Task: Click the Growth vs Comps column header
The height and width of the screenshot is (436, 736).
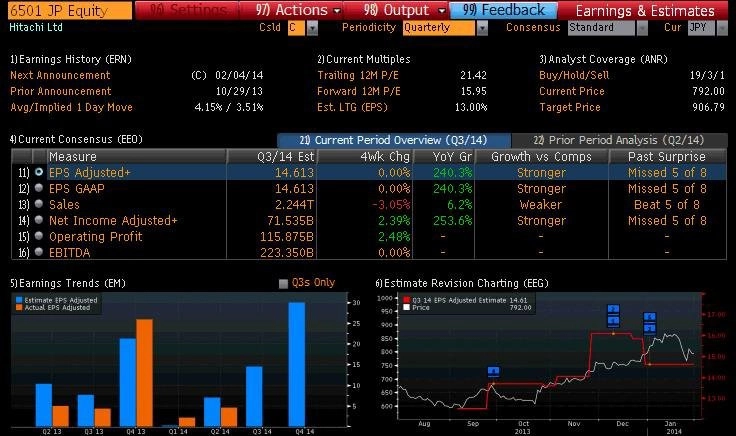Action: tap(542, 156)
